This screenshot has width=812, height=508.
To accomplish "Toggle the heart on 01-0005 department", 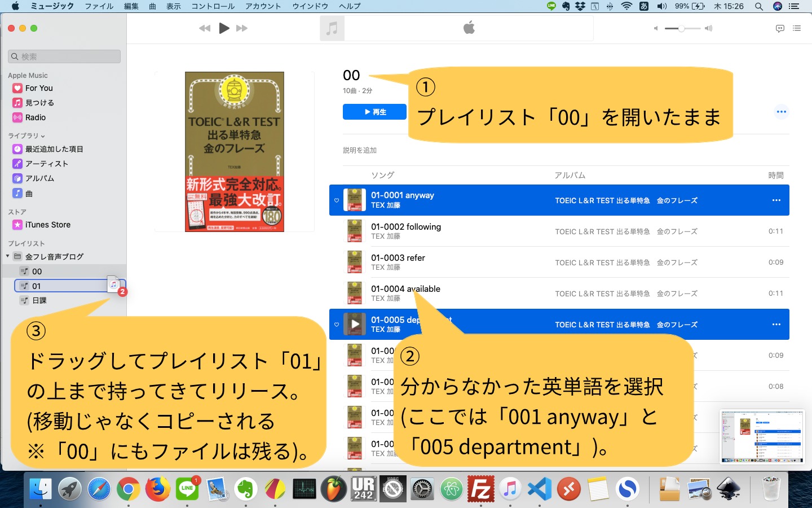I will pyautogui.click(x=336, y=324).
